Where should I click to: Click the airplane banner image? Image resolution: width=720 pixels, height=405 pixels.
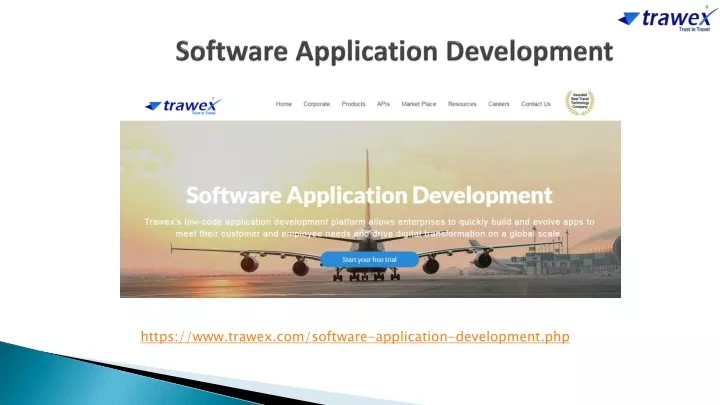(x=370, y=209)
